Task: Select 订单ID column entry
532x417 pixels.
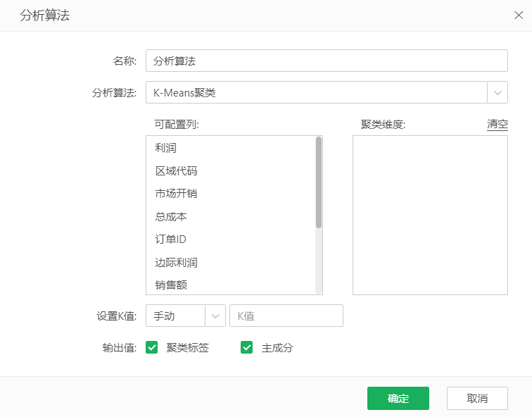Action: point(170,239)
